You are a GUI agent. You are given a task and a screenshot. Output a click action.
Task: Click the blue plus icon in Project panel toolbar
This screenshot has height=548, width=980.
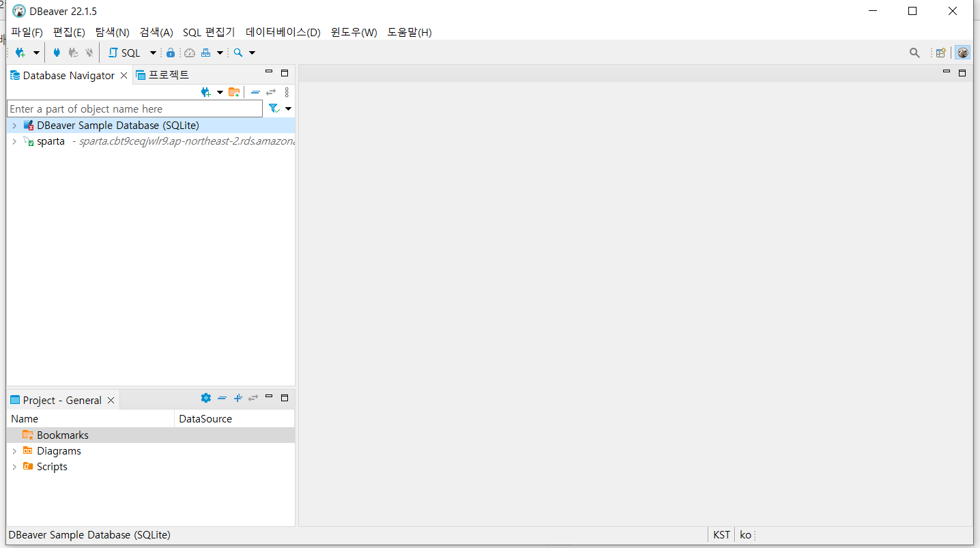tap(237, 398)
